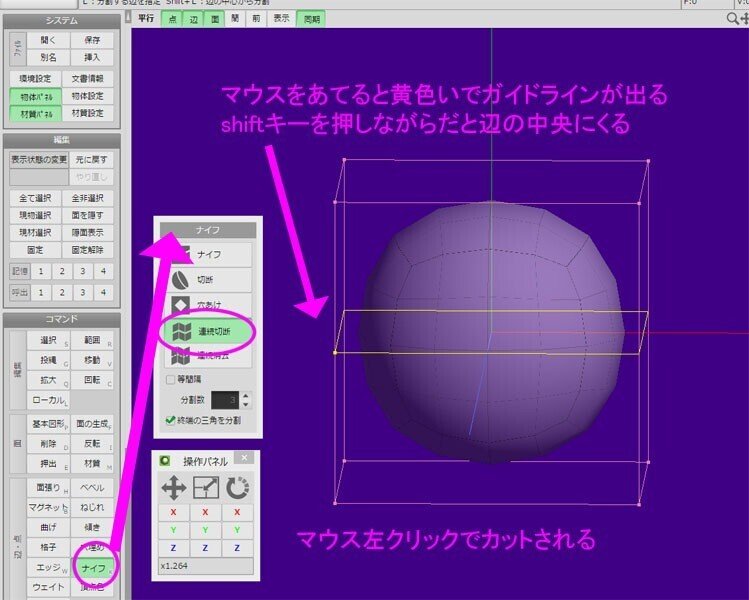Click the 分割数 number field

(225, 400)
